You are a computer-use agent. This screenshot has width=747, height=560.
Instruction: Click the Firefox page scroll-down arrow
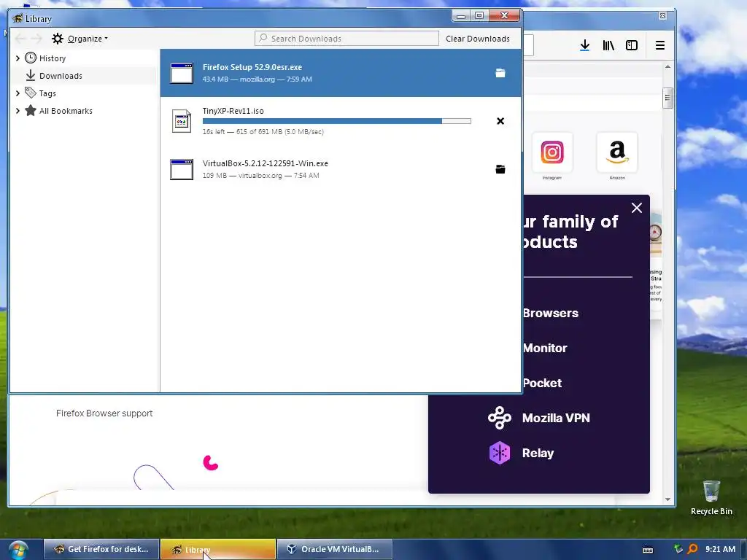pos(667,499)
